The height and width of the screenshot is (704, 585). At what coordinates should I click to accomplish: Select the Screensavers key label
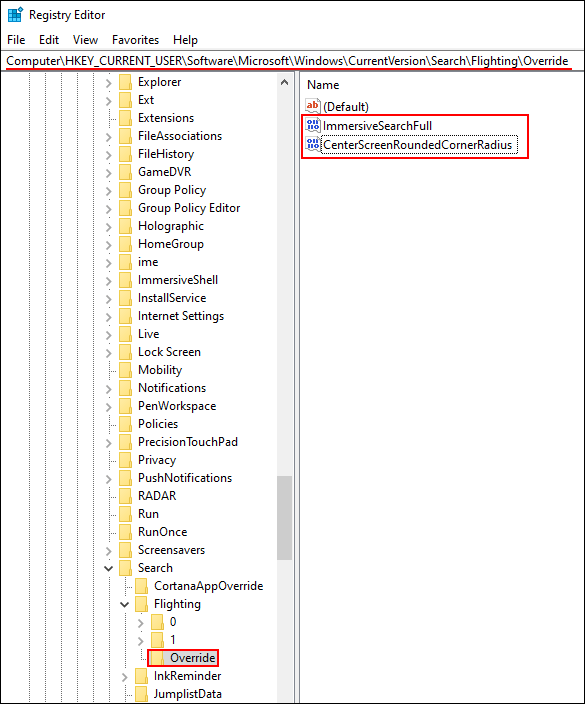tap(171, 550)
